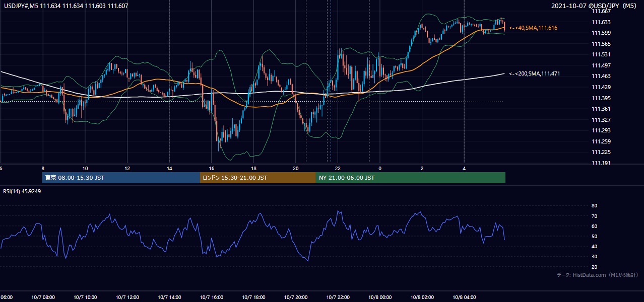Click price axis value 111.497
This screenshot has width=644, height=302.
[x=601, y=65]
